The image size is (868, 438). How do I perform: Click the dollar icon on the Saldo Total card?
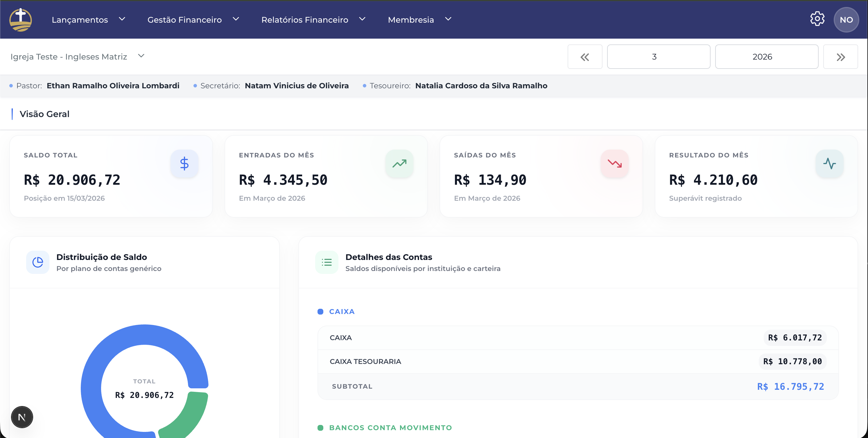tap(185, 164)
